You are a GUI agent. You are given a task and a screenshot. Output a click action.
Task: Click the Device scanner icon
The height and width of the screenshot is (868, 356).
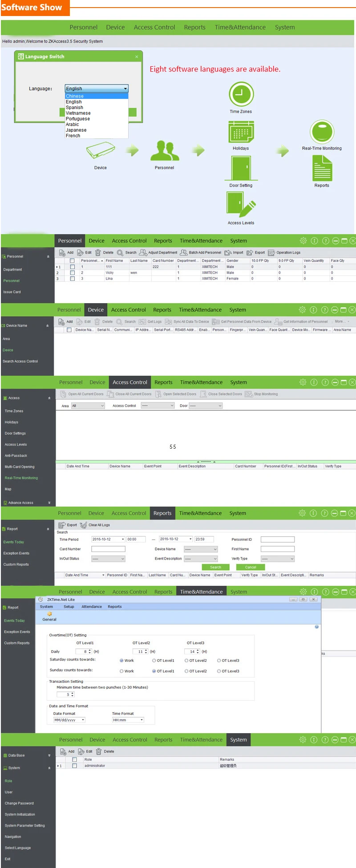click(x=101, y=150)
